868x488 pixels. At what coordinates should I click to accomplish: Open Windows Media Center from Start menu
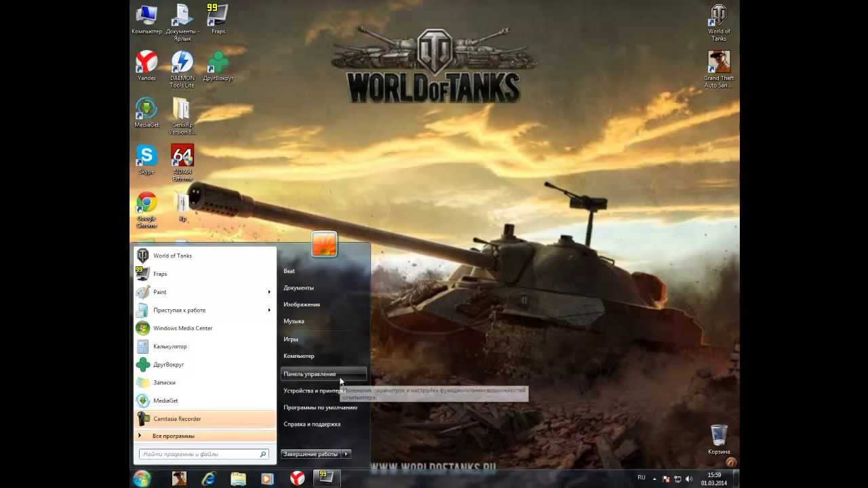205,328
